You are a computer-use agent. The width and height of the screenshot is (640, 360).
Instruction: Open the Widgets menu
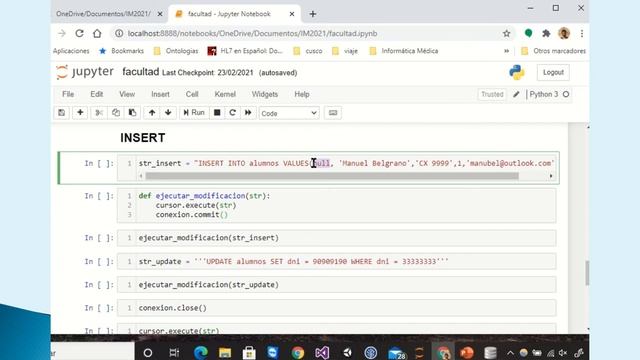[x=264, y=94]
